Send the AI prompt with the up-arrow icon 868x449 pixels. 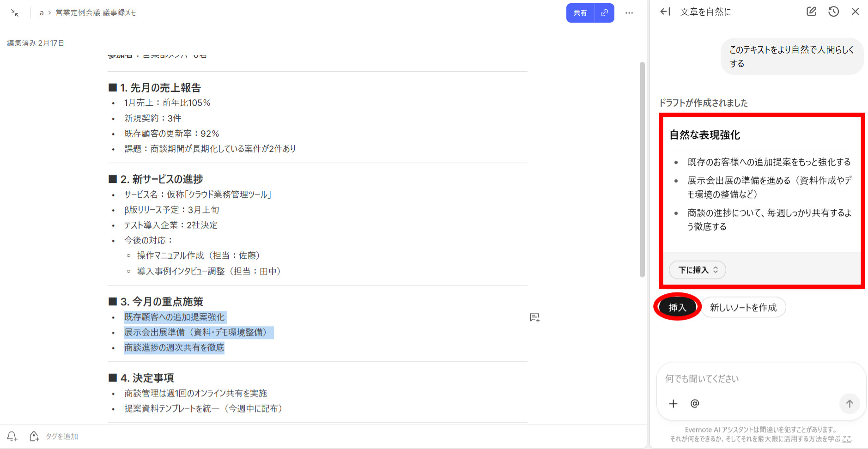(850, 404)
